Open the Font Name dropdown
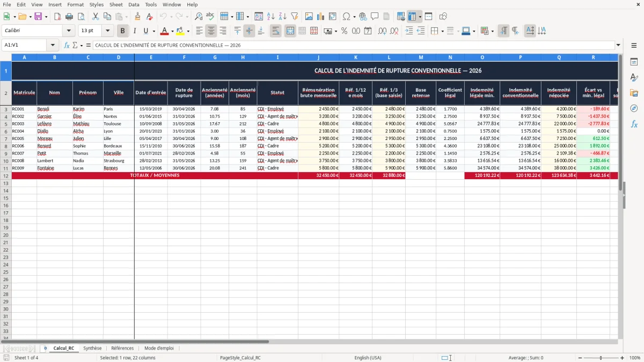The height and width of the screenshot is (362, 644). (69, 31)
